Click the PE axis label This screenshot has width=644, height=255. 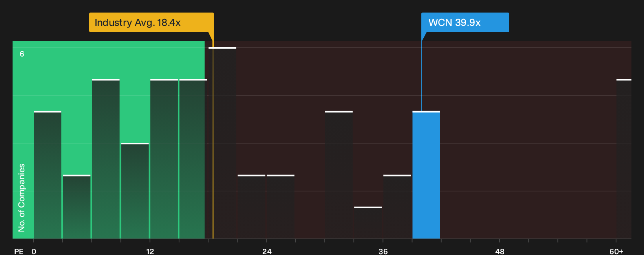click(19, 251)
